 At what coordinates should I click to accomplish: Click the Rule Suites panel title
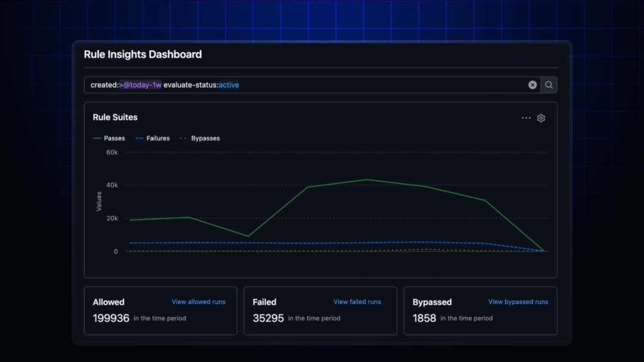click(115, 117)
